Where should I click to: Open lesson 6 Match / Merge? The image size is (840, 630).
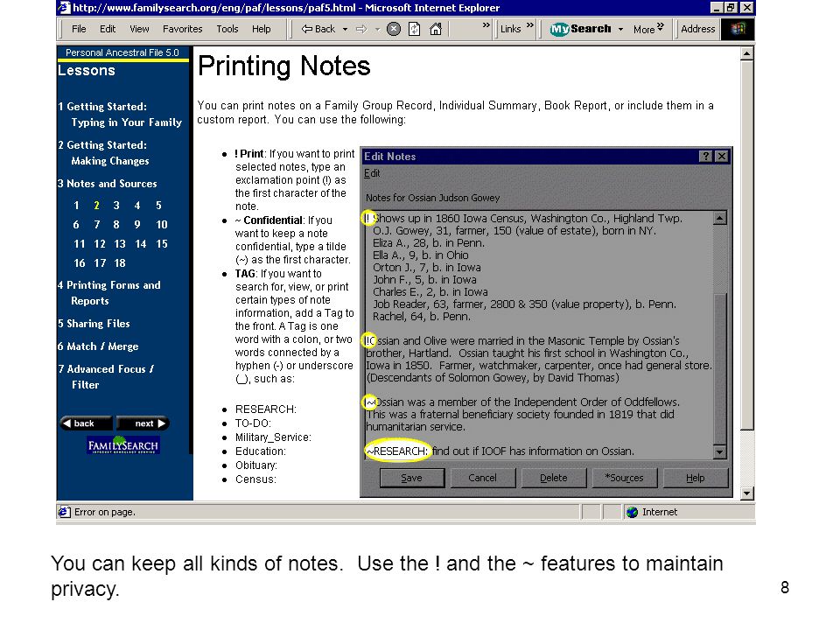point(98,346)
